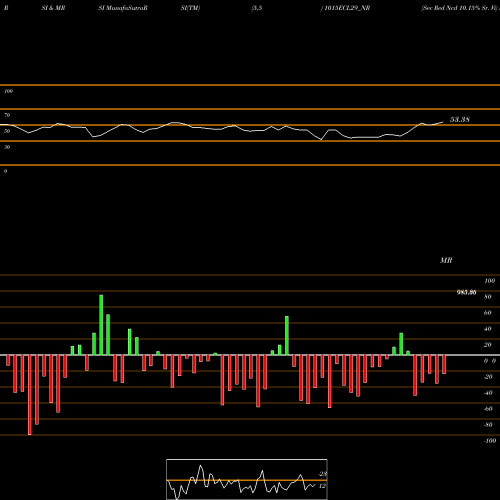Click the RSI value label 53.38
The height and width of the screenshot is (500, 500).
pos(460,119)
